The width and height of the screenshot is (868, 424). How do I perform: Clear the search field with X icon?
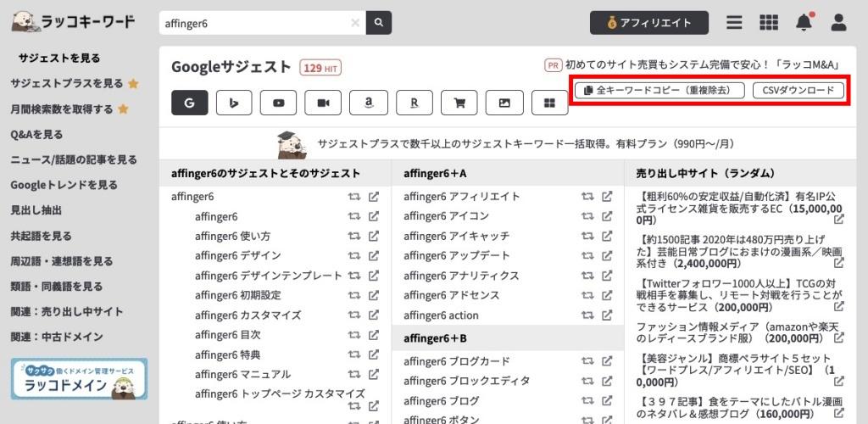pos(355,23)
